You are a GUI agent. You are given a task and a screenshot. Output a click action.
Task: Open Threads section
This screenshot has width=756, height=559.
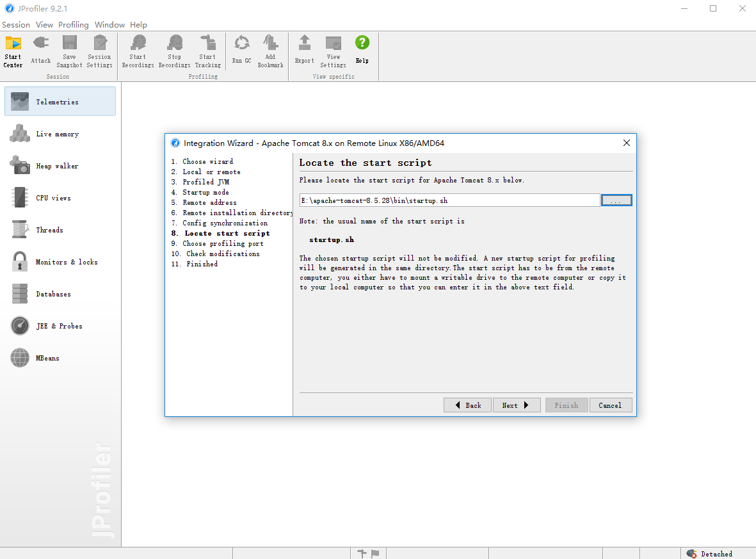60,230
